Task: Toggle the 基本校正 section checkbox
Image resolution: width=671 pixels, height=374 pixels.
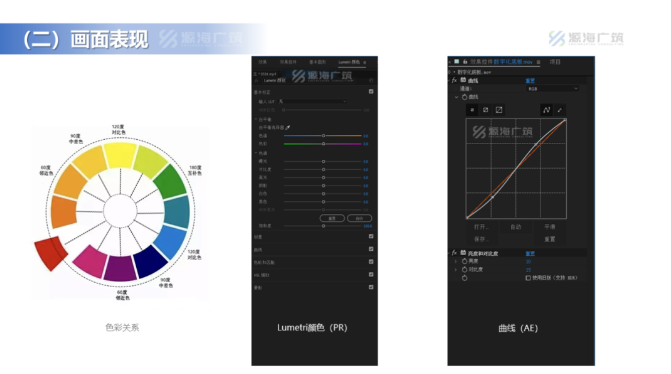Action: click(x=371, y=92)
